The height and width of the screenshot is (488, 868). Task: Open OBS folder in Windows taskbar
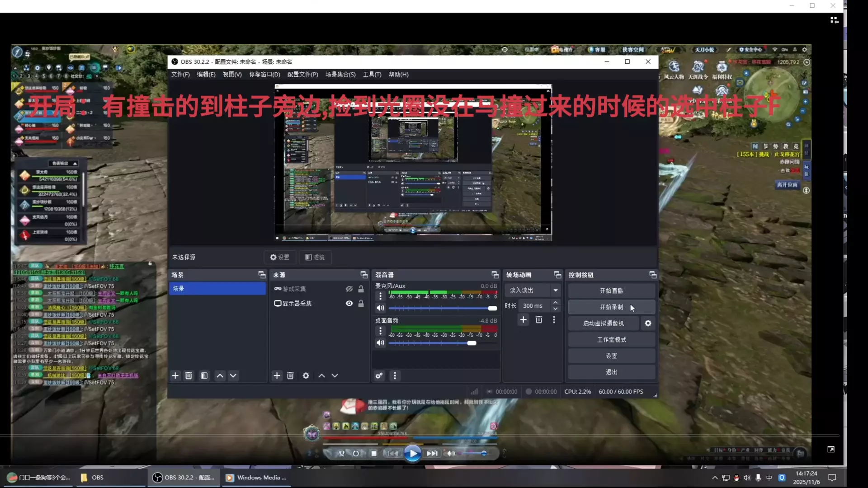tap(93, 477)
